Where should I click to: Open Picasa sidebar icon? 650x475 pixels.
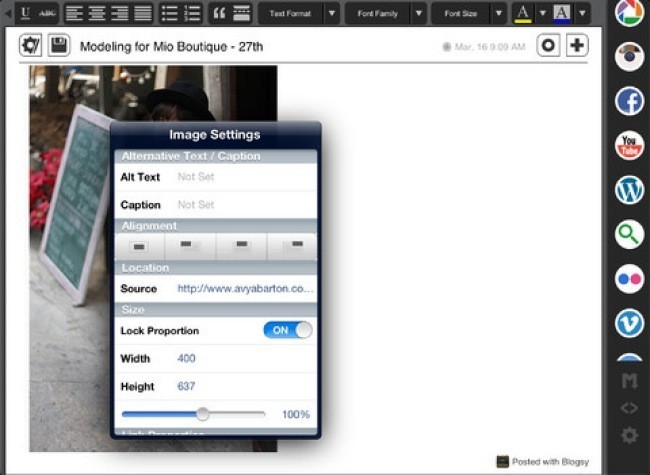[629, 12]
